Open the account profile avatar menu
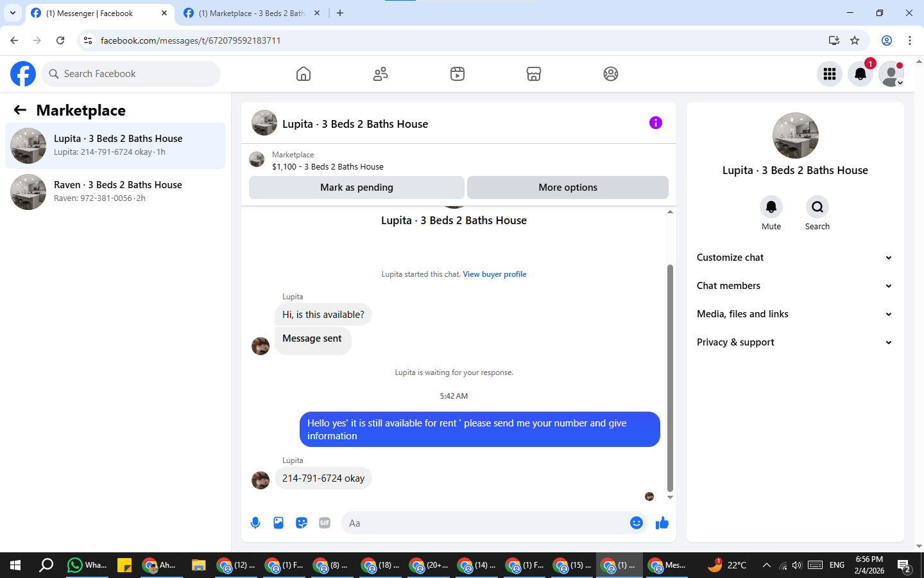Screen dimensions: 924x578 pyautogui.click(x=891, y=74)
